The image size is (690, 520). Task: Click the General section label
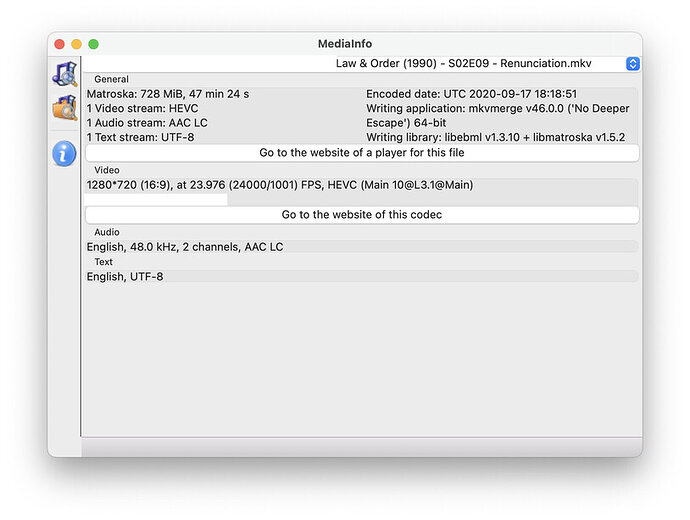click(x=111, y=80)
